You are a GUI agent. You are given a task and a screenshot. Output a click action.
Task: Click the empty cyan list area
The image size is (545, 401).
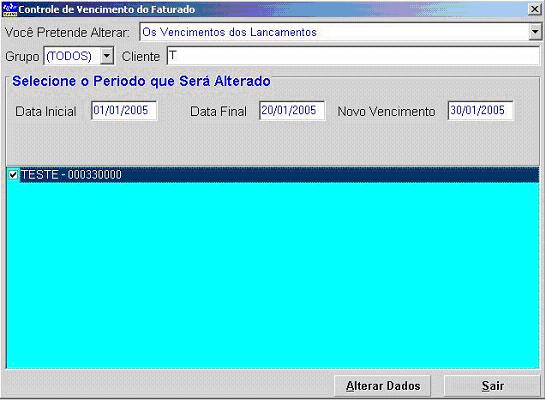click(x=273, y=275)
